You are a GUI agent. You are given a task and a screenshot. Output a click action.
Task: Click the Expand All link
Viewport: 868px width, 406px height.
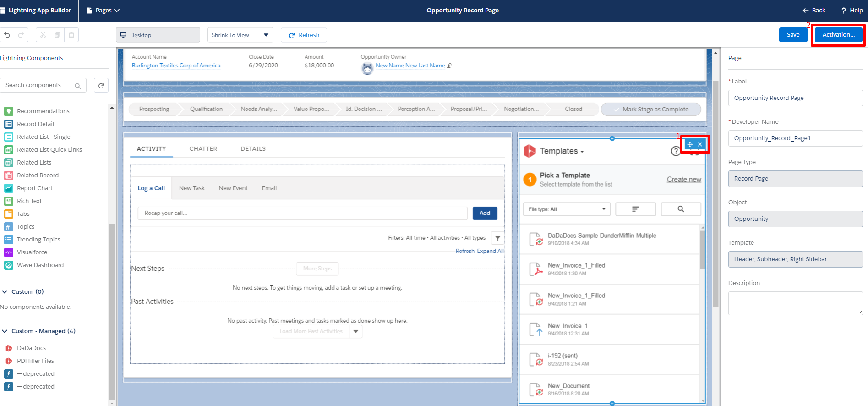click(490, 251)
